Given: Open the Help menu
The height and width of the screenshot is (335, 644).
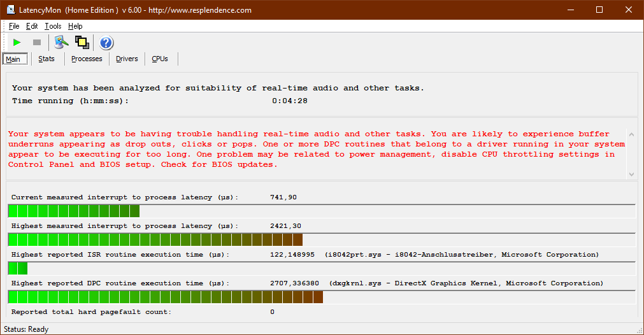Looking at the screenshot, I should pyautogui.click(x=75, y=26).
